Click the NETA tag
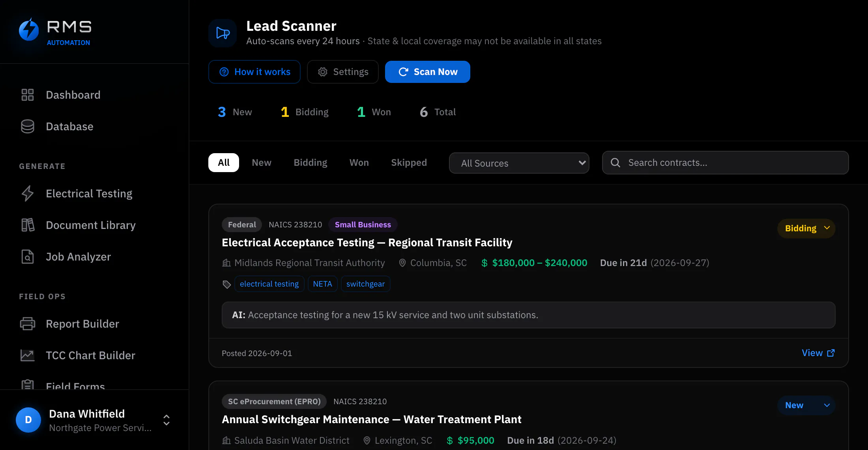 [x=323, y=284]
